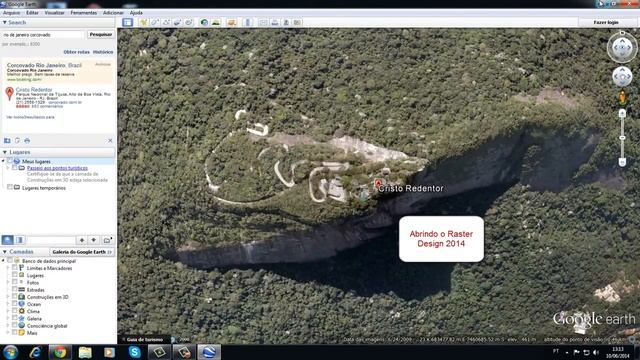Open the Visualizar menu
The height and width of the screenshot is (360, 640).
[x=54, y=13]
